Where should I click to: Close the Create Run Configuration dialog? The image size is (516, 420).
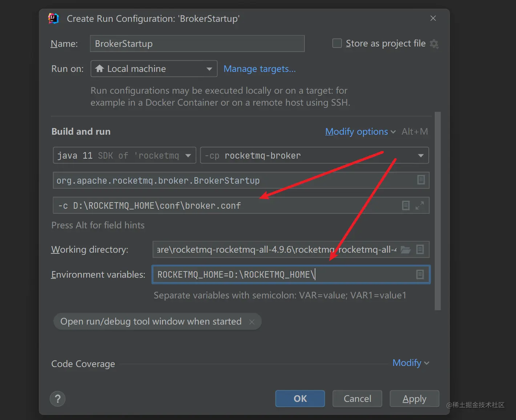pyautogui.click(x=433, y=18)
